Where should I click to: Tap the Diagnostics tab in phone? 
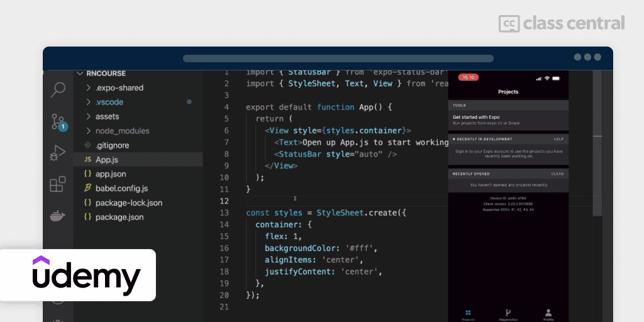tap(508, 316)
